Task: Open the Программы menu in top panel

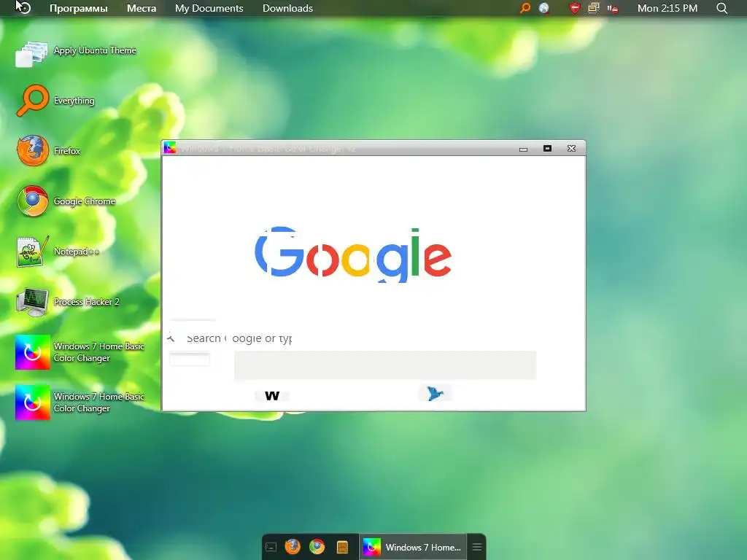Action: pyautogui.click(x=79, y=8)
